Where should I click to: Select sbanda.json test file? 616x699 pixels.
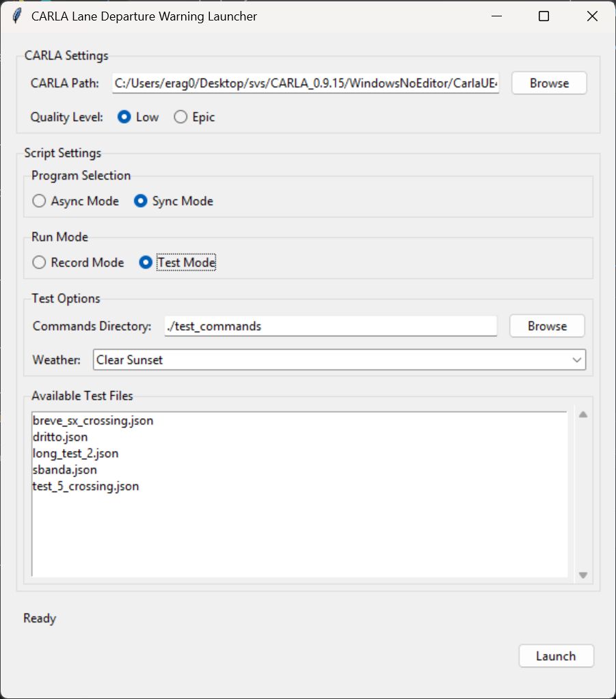click(65, 470)
